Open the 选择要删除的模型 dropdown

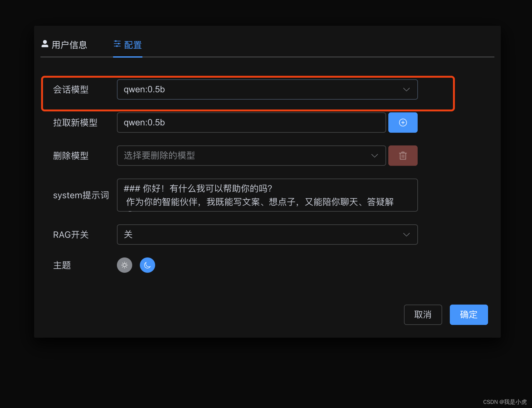click(x=251, y=156)
